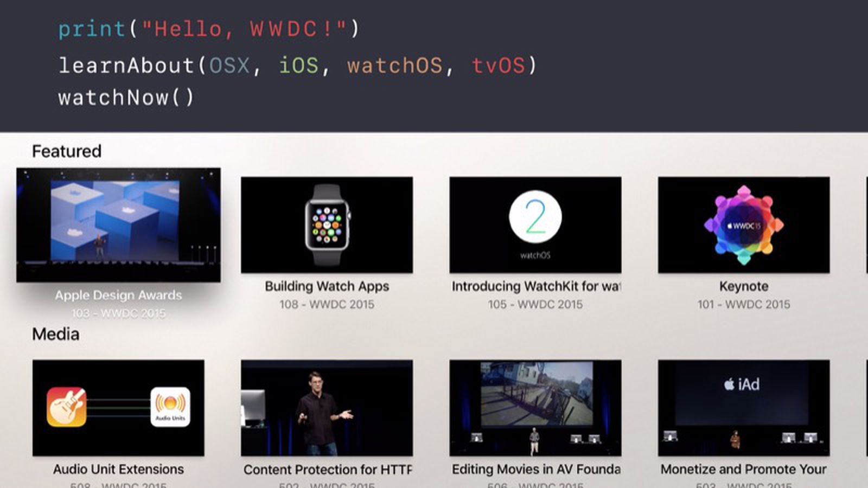Screen dimensions: 868x488
Task: Click the 103 - WWDC 2015 session label
Action: (x=118, y=313)
